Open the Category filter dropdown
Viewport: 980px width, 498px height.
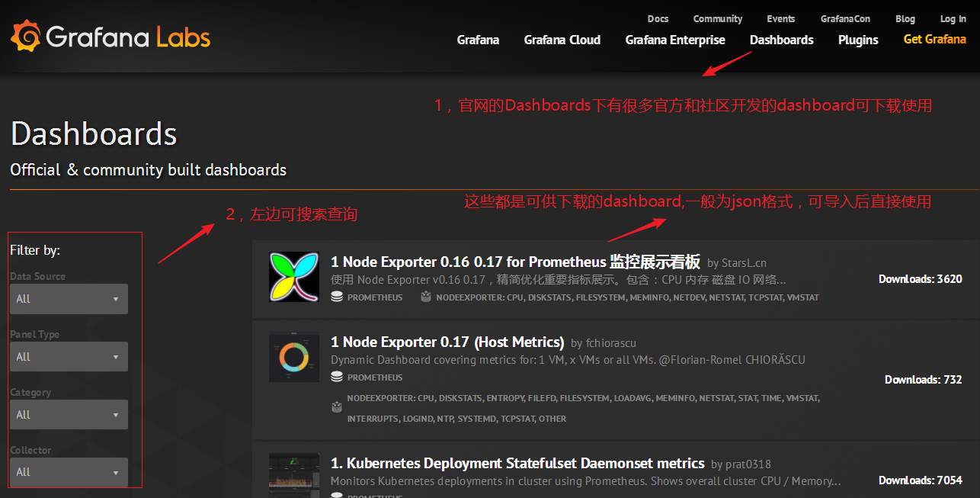pos(69,415)
